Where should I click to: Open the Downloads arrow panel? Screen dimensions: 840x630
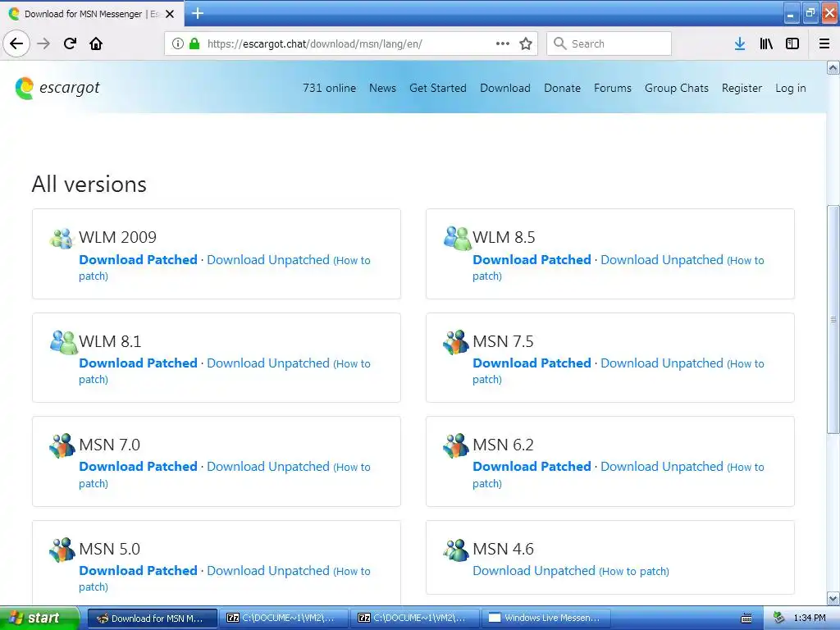click(x=740, y=43)
